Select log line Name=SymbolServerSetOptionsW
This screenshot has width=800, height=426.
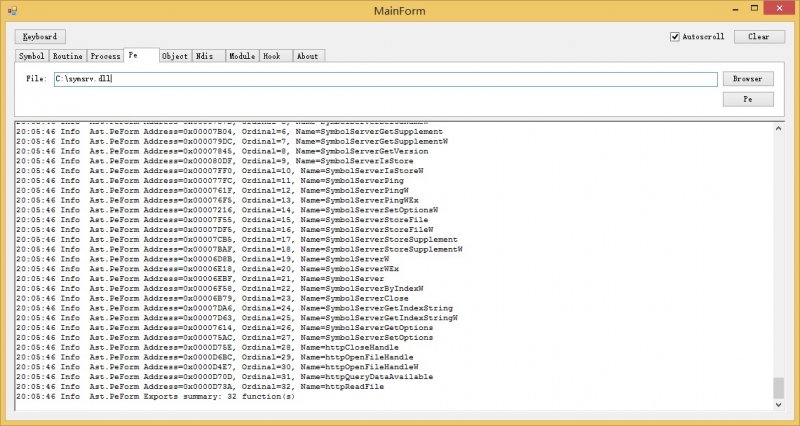pos(227,210)
